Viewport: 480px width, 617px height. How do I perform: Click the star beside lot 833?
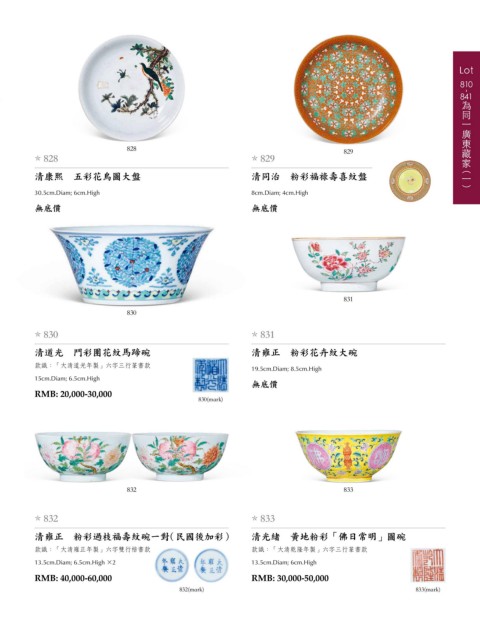tap(255, 518)
